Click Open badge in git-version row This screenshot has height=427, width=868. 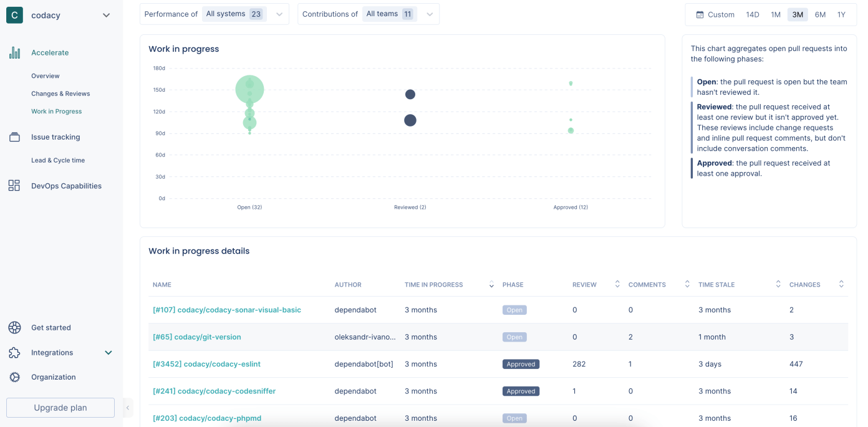514,337
